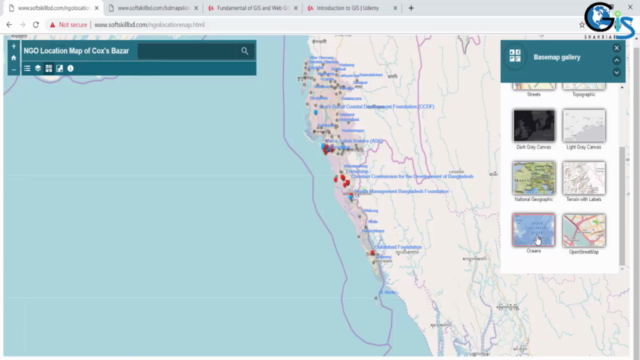Click inside the map search field

tap(187, 51)
